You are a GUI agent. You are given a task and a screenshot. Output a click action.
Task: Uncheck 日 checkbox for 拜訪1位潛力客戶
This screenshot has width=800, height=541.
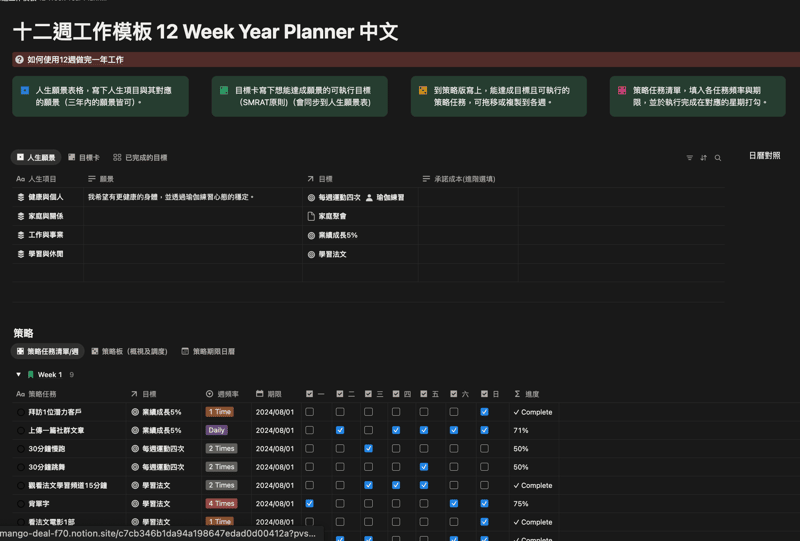click(x=484, y=412)
